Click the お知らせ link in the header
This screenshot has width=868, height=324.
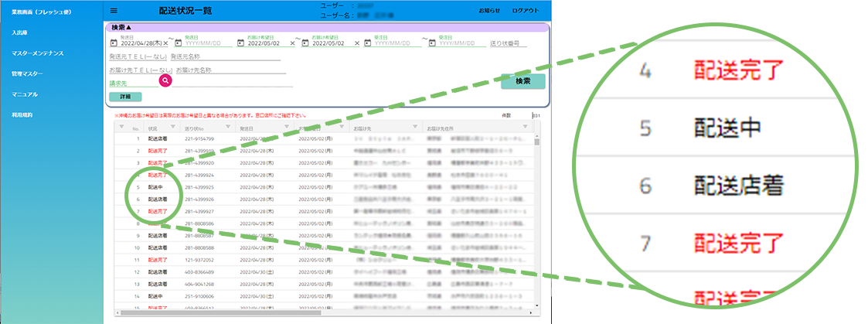[x=489, y=11]
